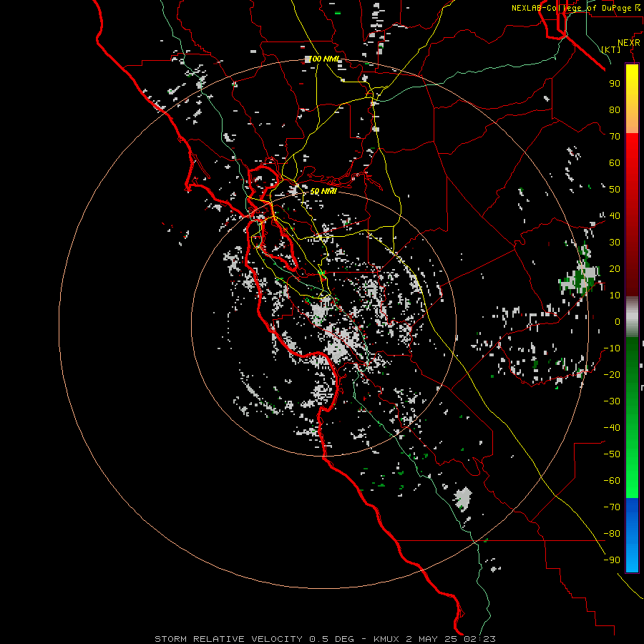Click the "40" value on the velocity scale
The width and height of the screenshot is (644, 644).
pyautogui.click(x=615, y=215)
